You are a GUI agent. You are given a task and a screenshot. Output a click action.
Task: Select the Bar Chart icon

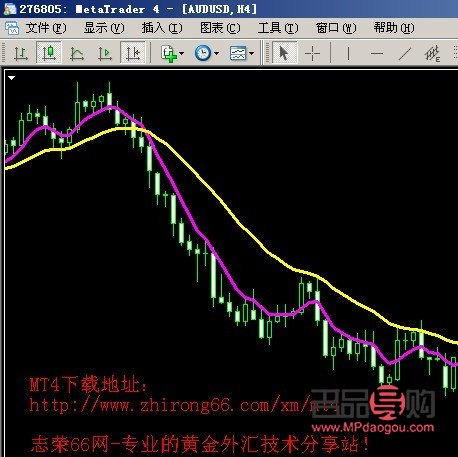point(21,53)
